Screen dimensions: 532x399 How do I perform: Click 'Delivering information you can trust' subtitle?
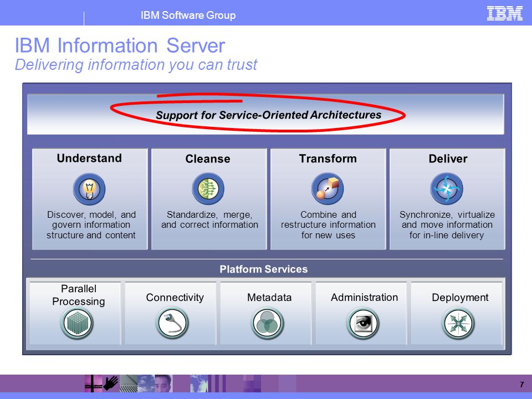point(136,64)
